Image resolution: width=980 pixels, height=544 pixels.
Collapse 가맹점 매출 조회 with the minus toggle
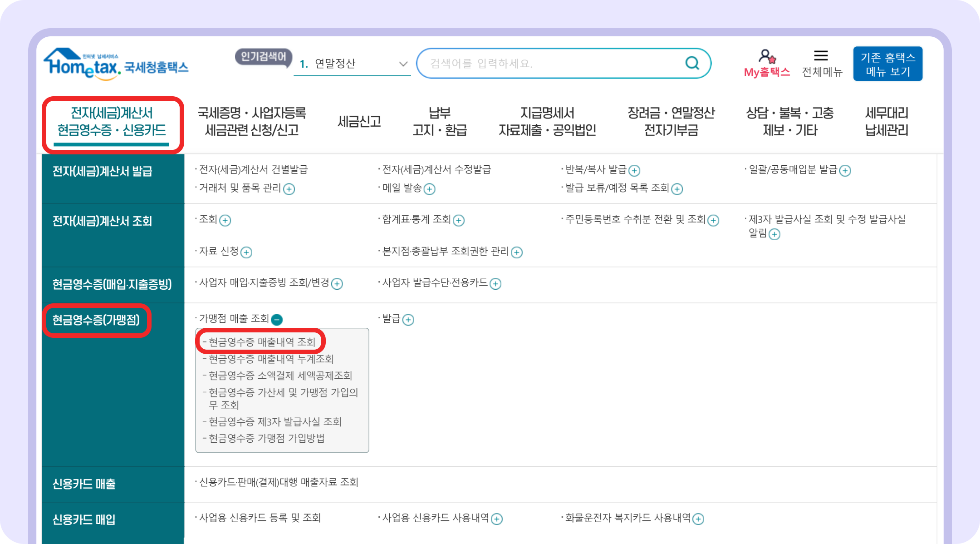click(x=277, y=319)
